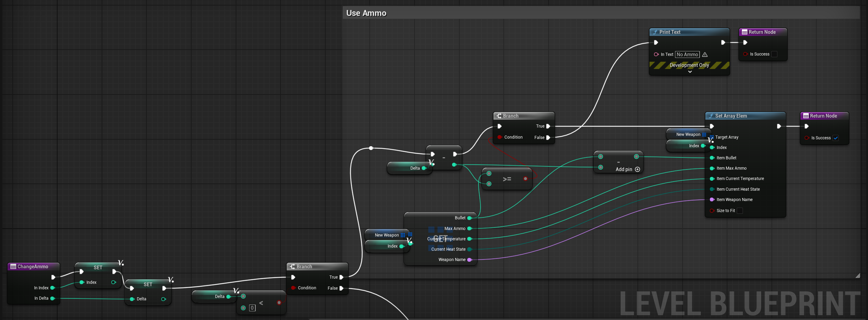Click the ChangeAmmo function entry icon
This screenshot has height=320, width=868.
coord(13,267)
